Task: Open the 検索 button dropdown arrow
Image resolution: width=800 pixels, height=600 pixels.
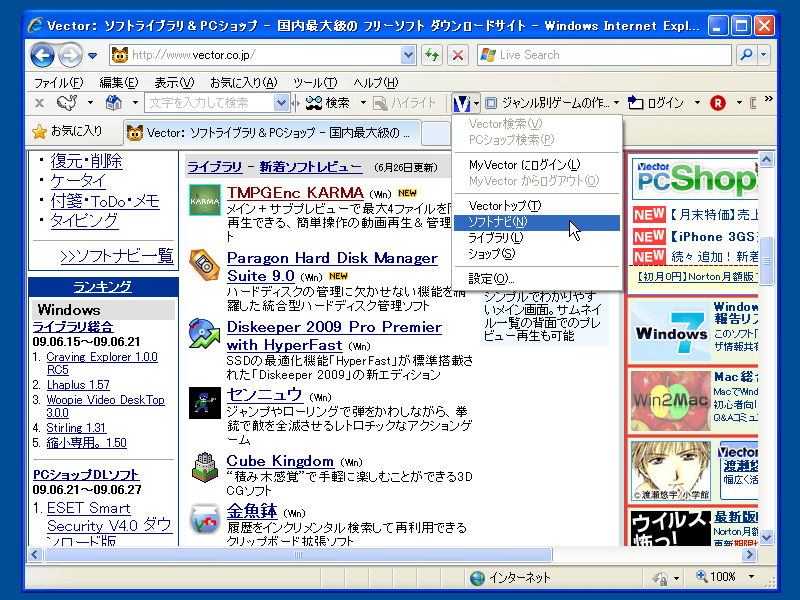Action: [363, 103]
